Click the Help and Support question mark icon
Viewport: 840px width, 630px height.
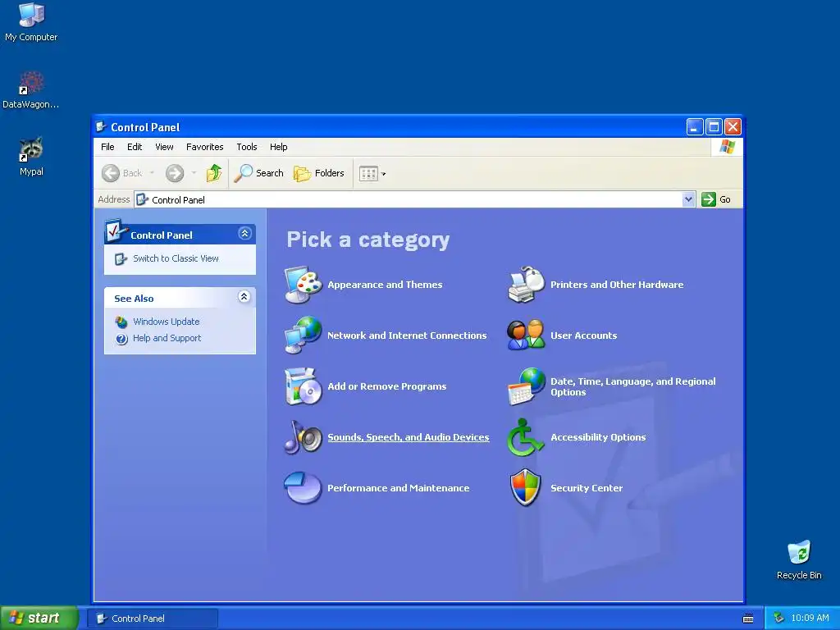[x=121, y=339]
